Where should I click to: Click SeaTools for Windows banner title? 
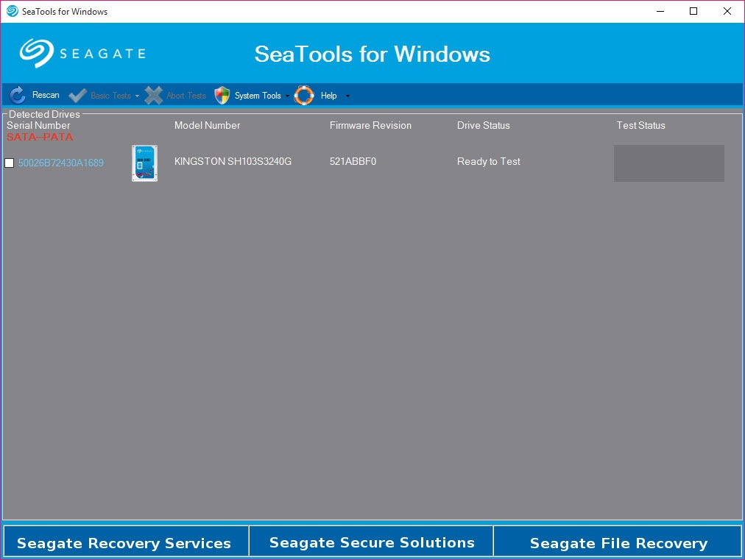click(372, 54)
